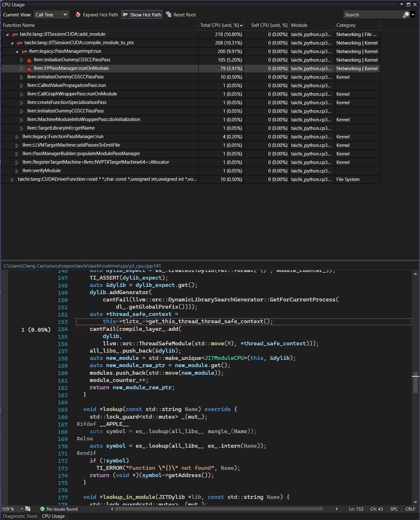This screenshot has height=520, width=420.
Task: Expand the llvm::verifyModule row
Action: pyautogui.click(x=17, y=171)
